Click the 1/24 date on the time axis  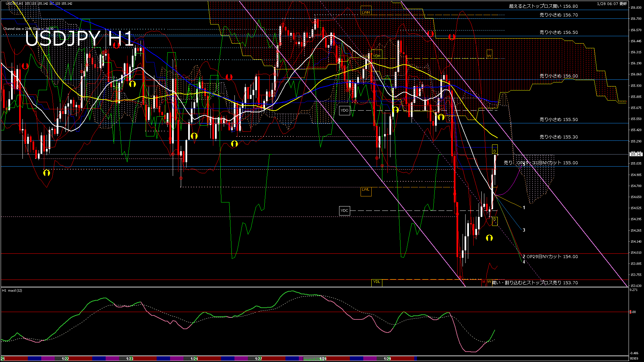194,359
